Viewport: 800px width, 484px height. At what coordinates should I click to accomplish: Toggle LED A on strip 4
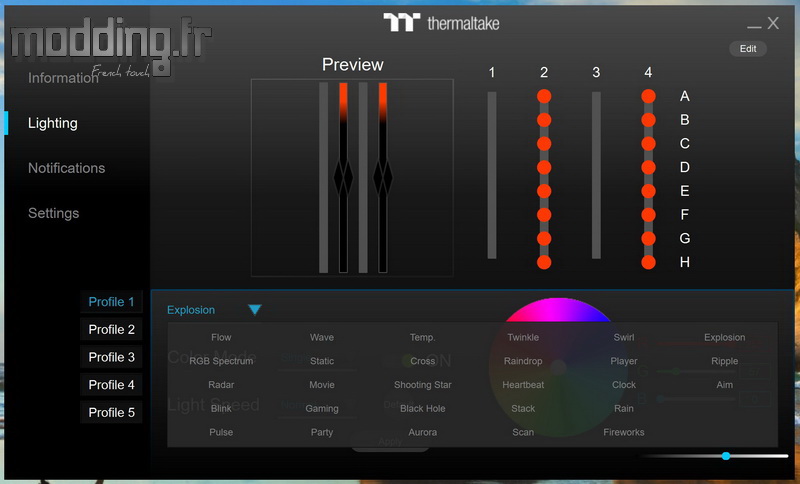tap(648, 96)
